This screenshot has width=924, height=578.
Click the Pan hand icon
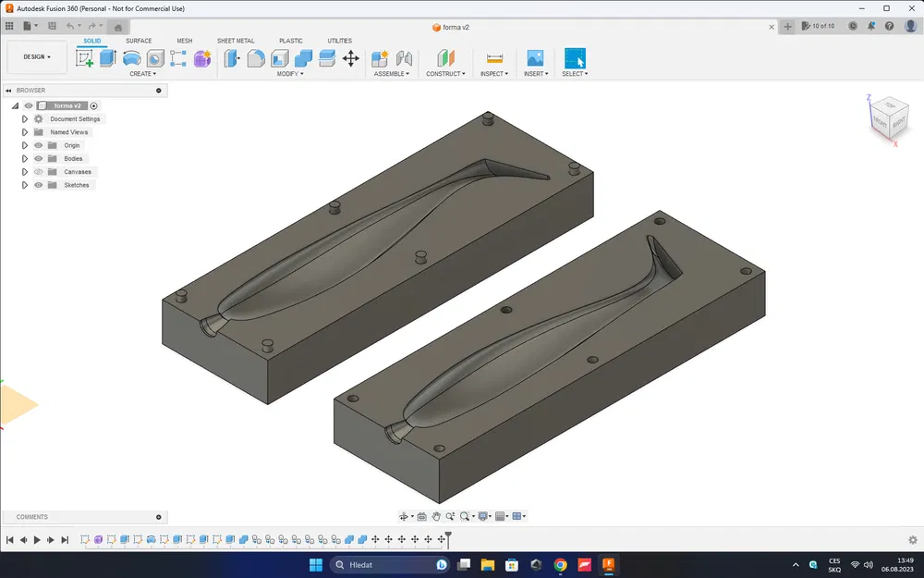point(436,516)
